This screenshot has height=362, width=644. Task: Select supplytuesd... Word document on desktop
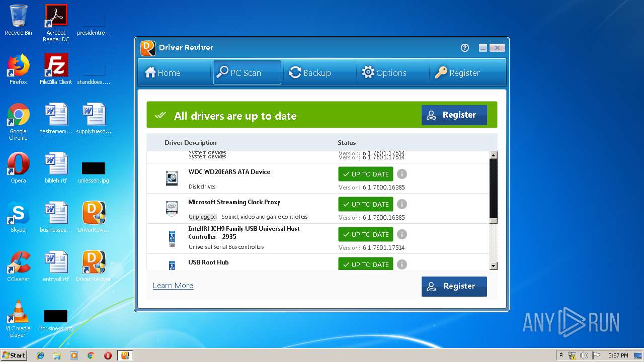[94, 119]
